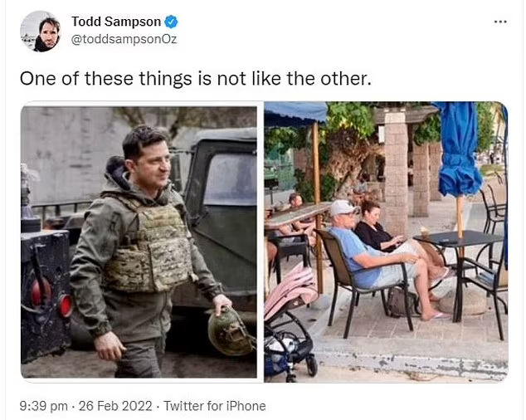Click the stone pillar in the right photo
526x420 pixels.
[396, 171]
